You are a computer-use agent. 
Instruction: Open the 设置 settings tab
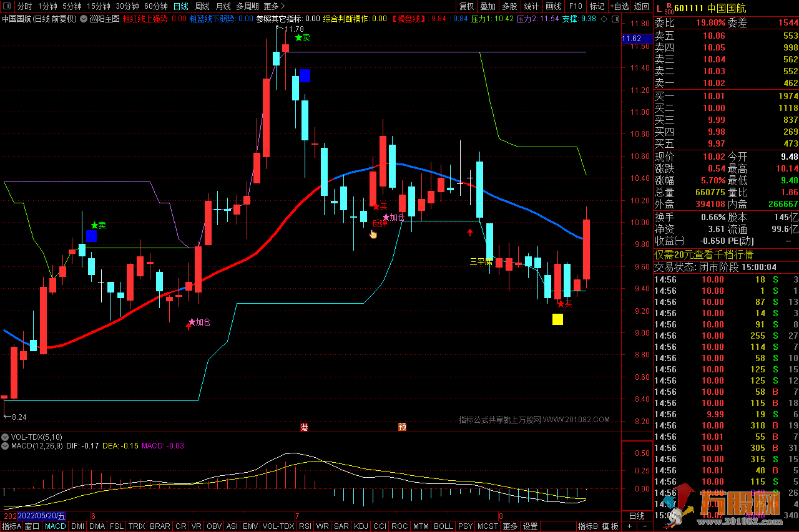coord(531,526)
